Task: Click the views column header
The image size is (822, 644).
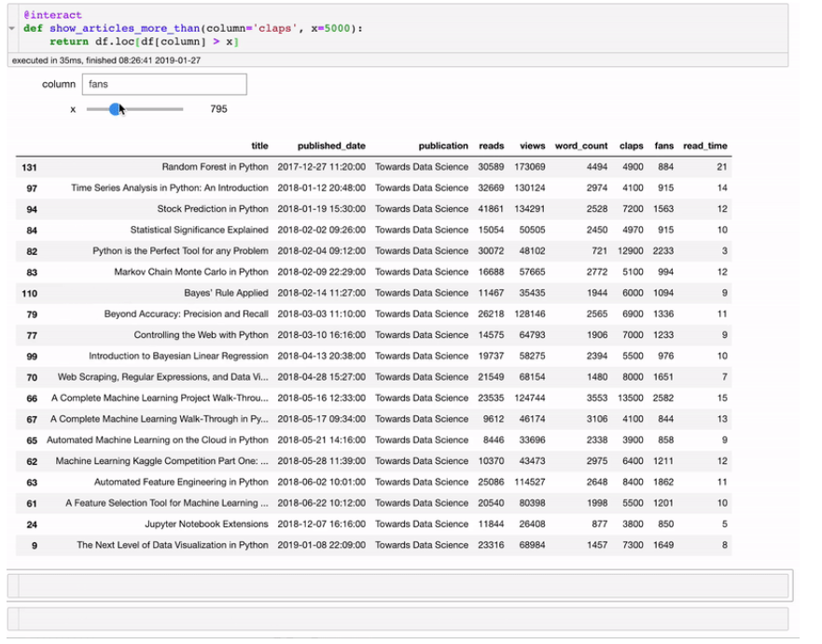Action: [x=532, y=146]
